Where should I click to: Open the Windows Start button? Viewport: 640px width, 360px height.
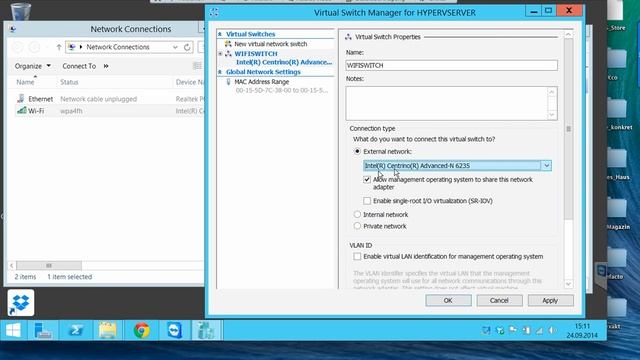[13, 330]
